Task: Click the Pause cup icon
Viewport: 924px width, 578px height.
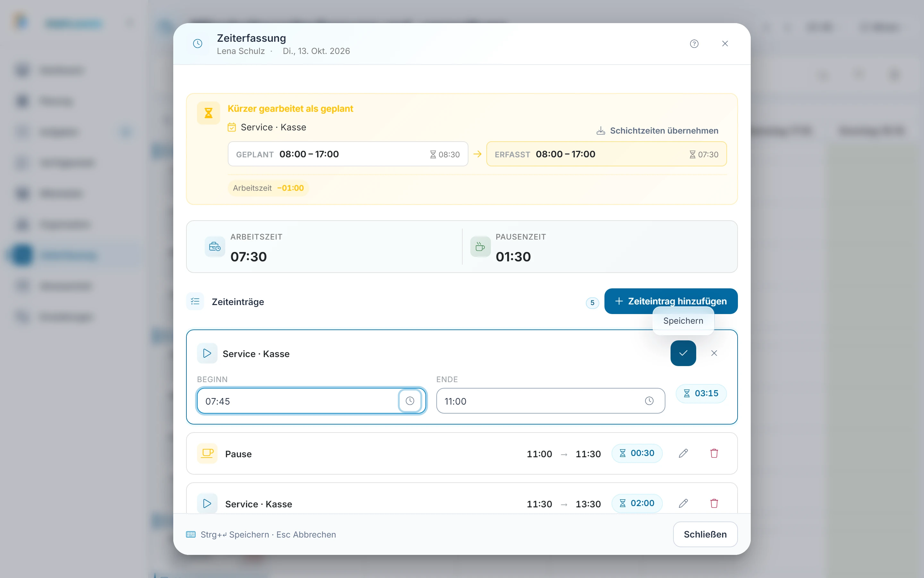Action: pyautogui.click(x=207, y=453)
